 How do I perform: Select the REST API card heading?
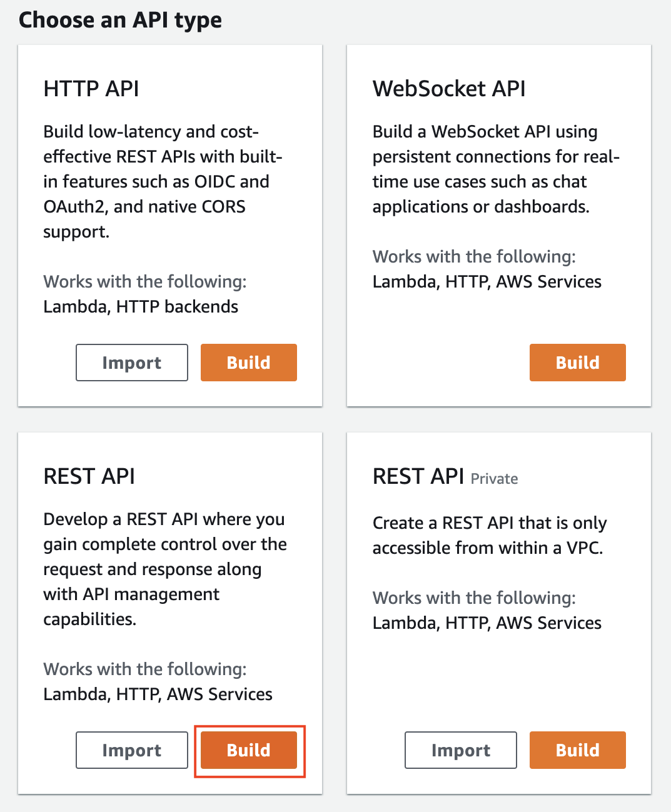[89, 476]
